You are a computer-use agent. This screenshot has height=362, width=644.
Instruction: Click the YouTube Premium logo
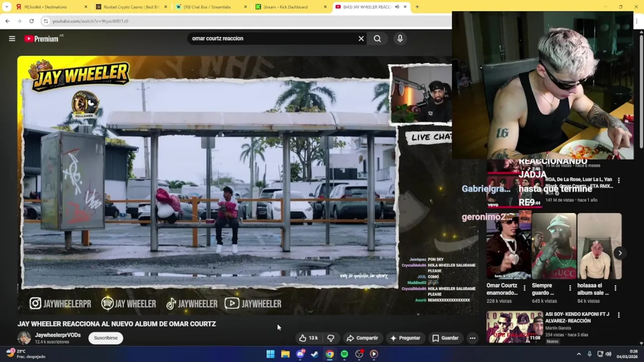click(42, 39)
